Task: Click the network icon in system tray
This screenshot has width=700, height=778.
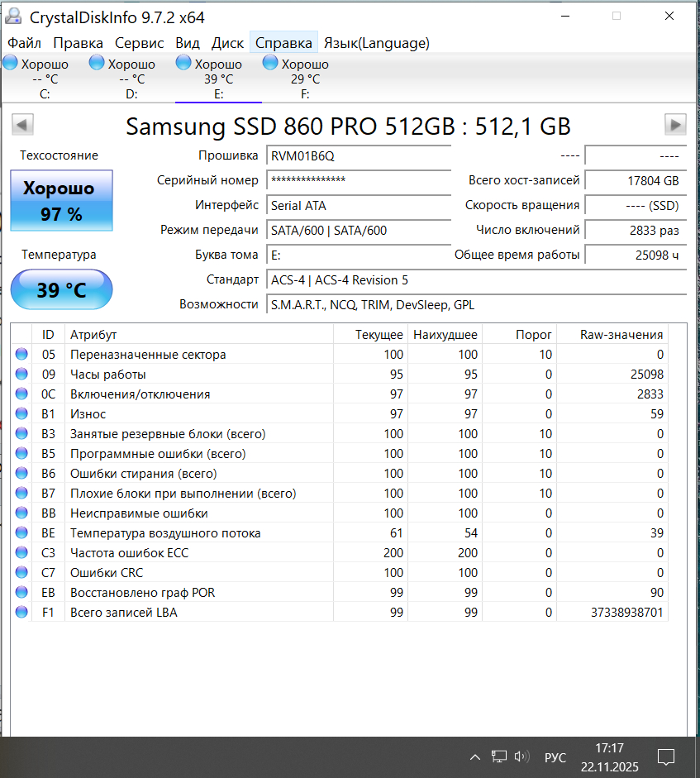Action: coord(499,757)
